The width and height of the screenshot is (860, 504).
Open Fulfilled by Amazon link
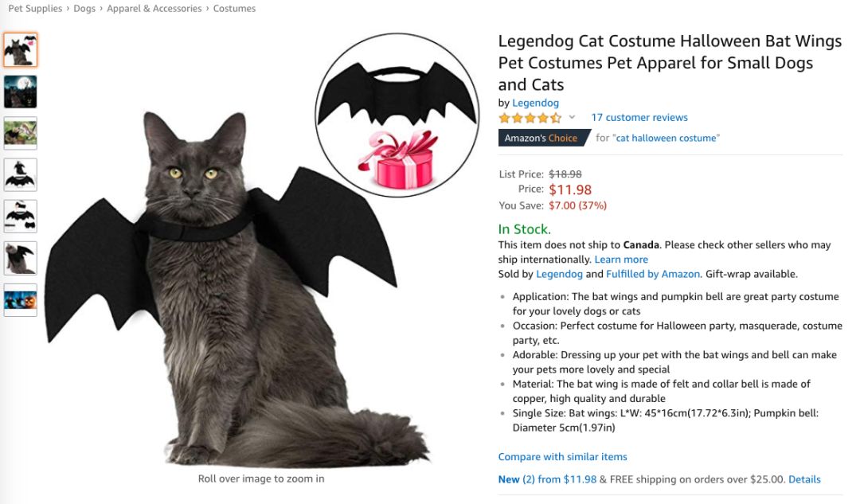(653, 274)
